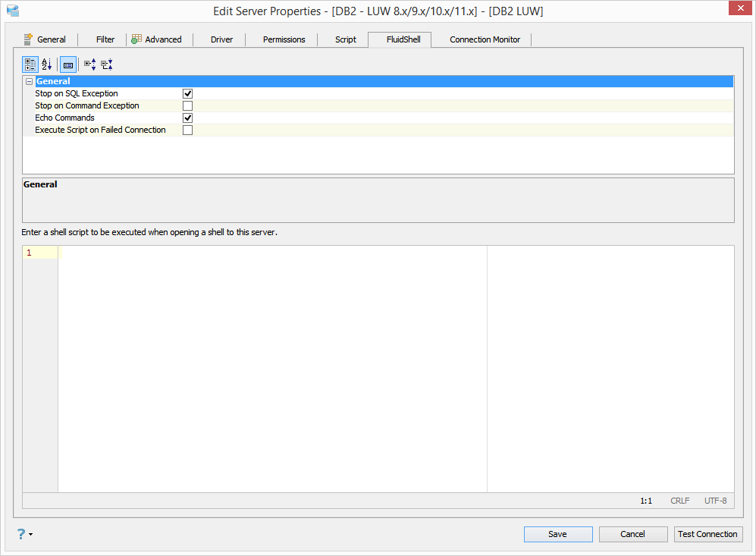Uncheck Stop on SQL Exception
This screenshot has height=556, width=756.
187,93
